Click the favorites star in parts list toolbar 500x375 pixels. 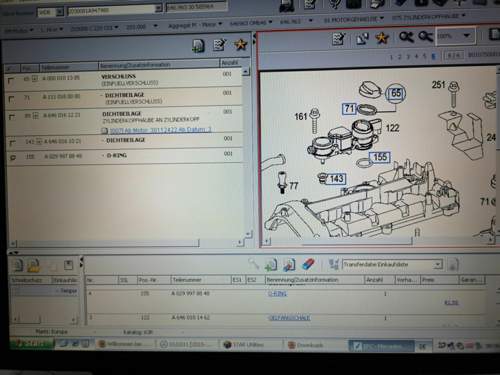pyautogui.click(x=240, y=44)
